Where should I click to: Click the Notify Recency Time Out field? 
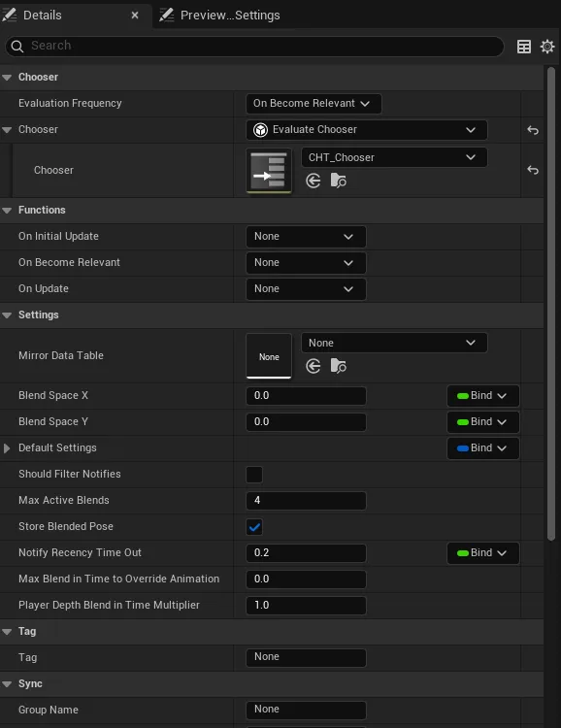306,553
